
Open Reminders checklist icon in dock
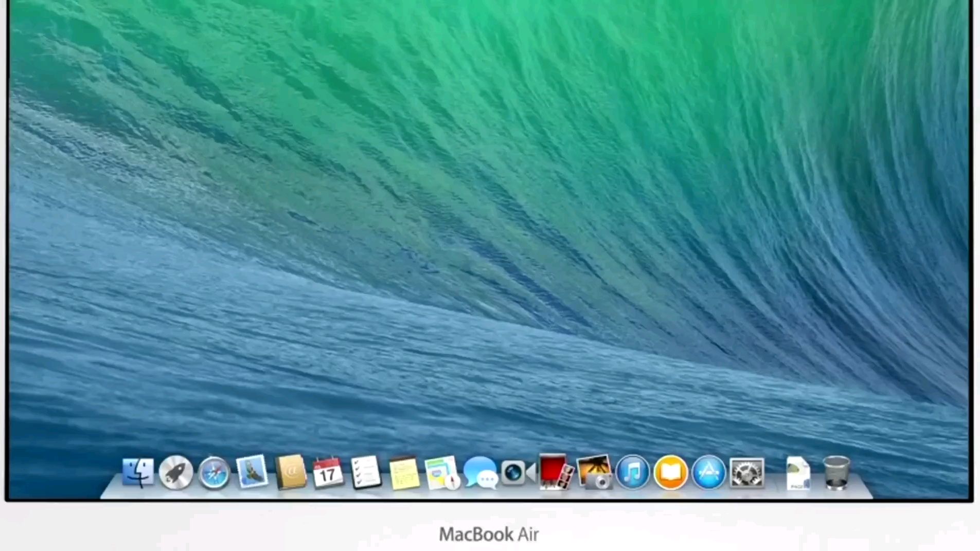[x=366, y=472]
